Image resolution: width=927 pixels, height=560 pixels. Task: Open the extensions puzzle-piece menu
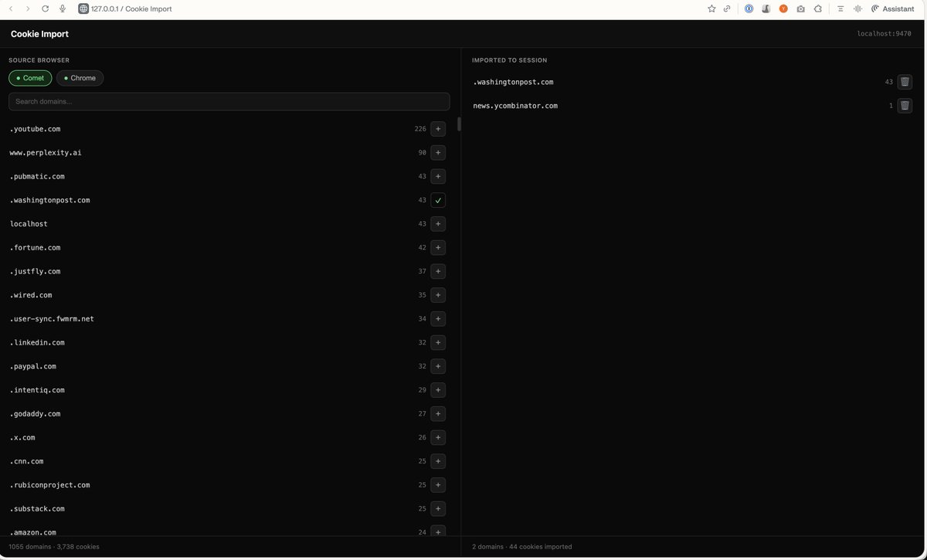click(818, 8)
